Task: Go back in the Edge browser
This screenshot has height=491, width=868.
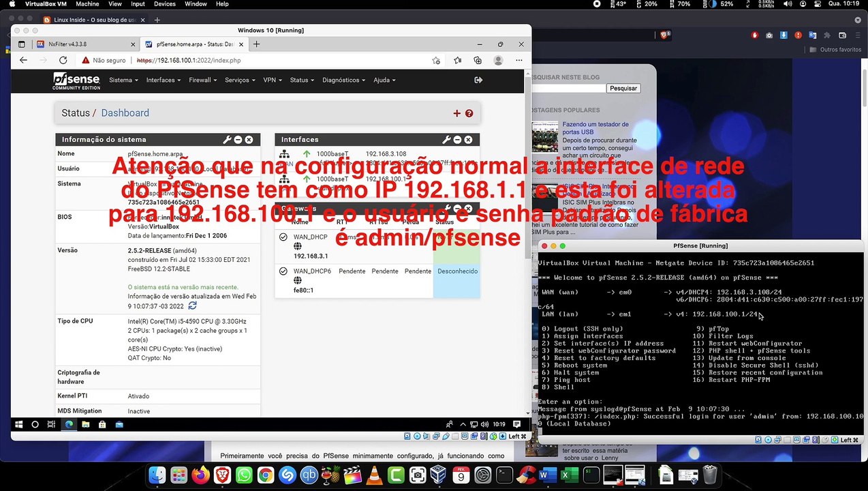Action: coord(23,61)
